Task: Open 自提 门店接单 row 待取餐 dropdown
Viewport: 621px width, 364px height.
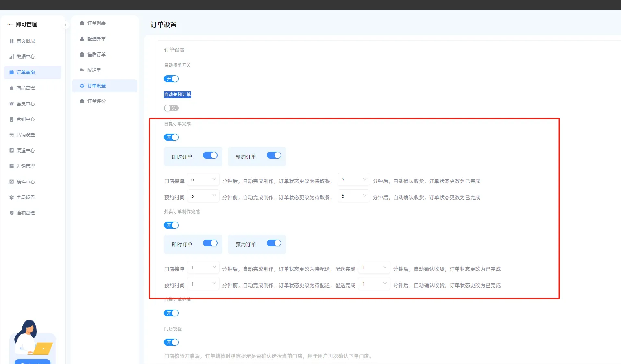Action: (x=354, y=180)
